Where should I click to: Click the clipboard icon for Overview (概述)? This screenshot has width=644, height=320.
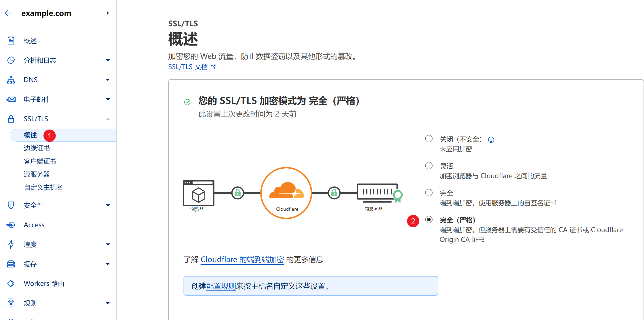point(11,40)
